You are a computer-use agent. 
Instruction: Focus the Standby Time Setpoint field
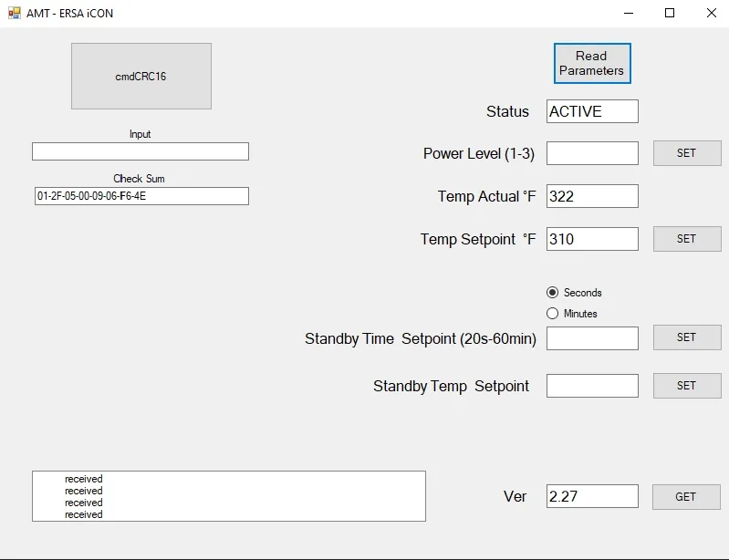592,338
